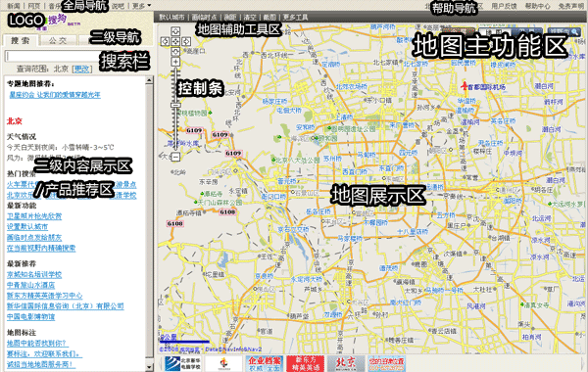Click the pan right arrow on map

pyautogui.click(x=186, y=41)
